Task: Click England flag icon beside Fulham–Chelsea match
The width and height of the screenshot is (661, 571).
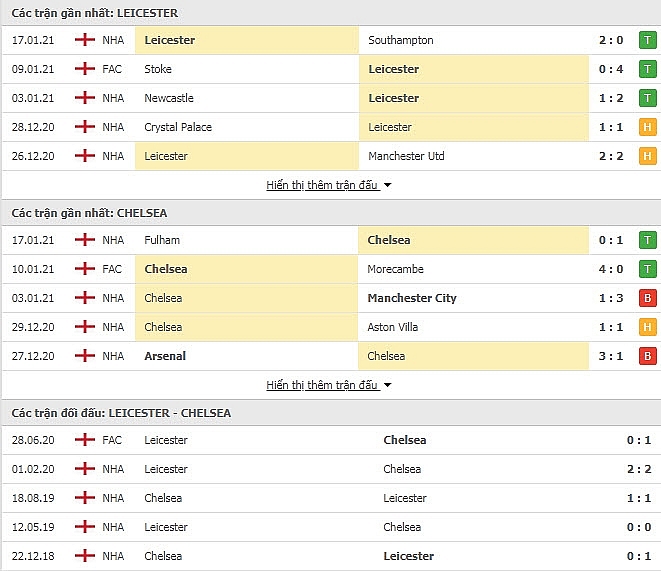Action: click(85, 240)
